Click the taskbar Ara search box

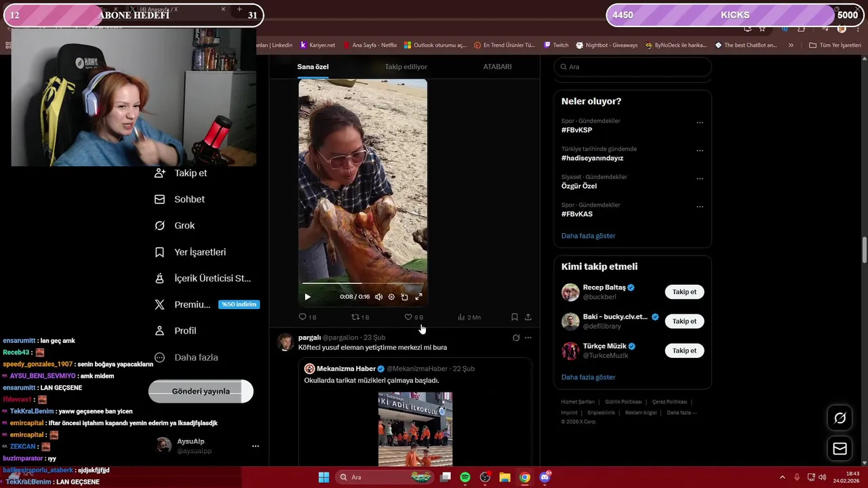[386, 477]
